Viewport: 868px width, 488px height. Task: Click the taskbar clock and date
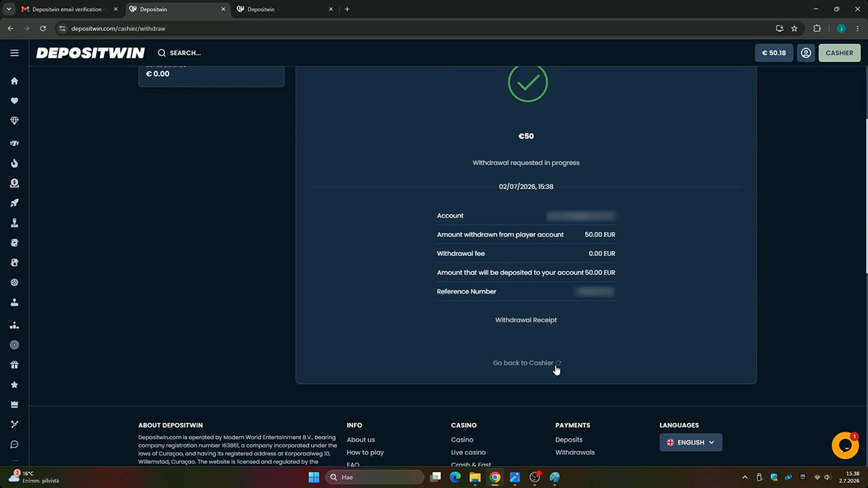pyautogui.click(x=850, y=477)
